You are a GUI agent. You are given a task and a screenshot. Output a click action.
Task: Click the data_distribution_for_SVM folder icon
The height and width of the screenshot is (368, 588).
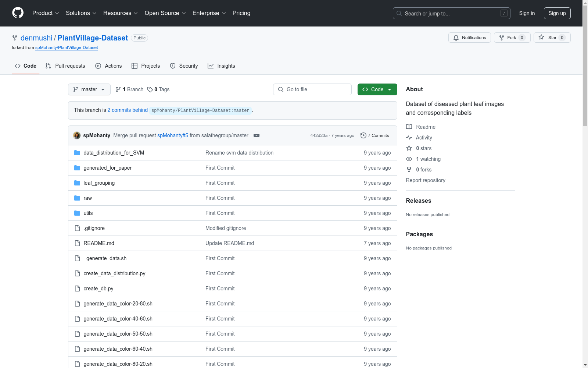pos(77,153)
